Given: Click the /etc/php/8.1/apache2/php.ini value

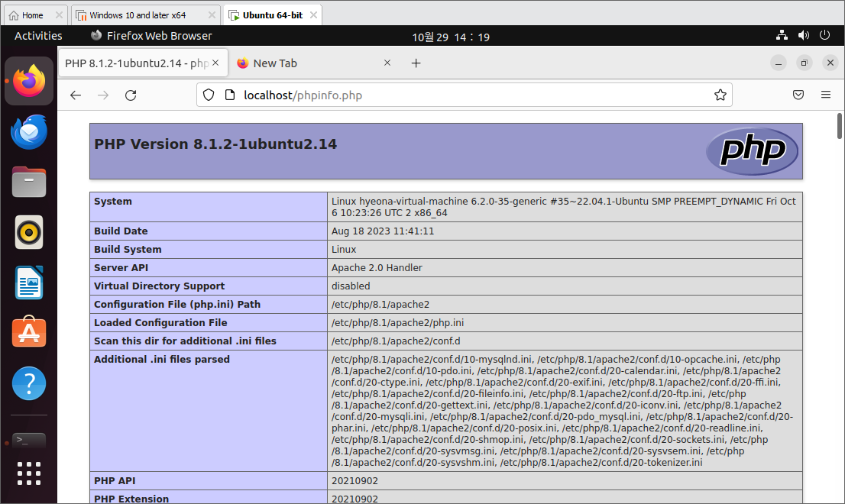Looking at the screenshot, I should pos(398,322).
